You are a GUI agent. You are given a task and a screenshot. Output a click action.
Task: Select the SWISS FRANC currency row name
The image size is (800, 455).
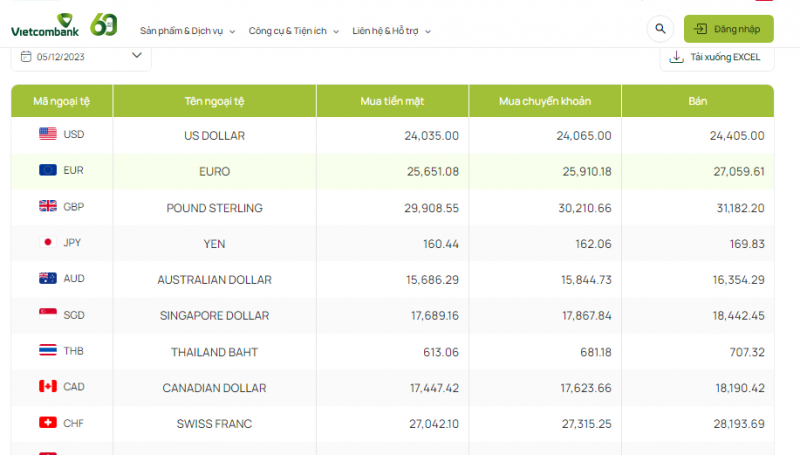tap(214, 424)
